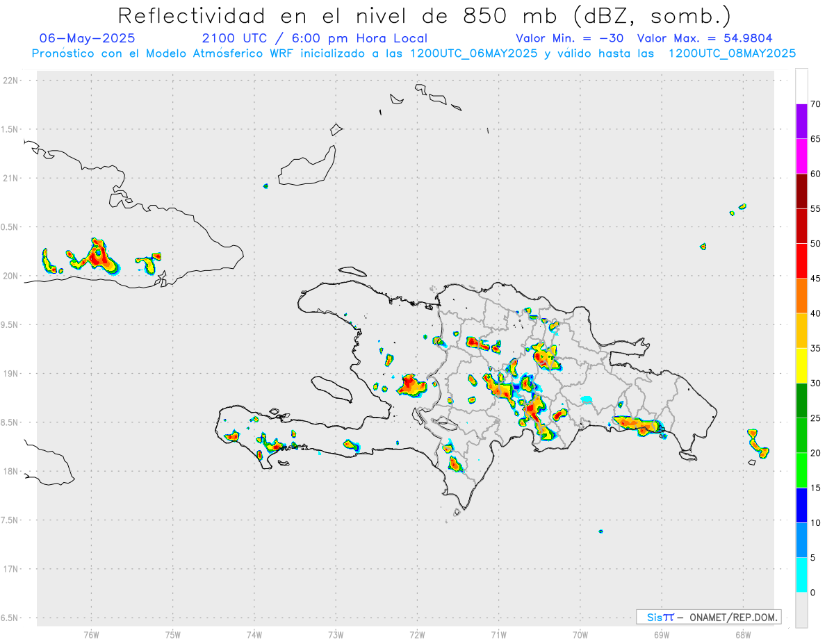The width and height of the screenshot is (834, 644).
Task: Click the '17N' latitude label
Action: (x=11, y=569)
